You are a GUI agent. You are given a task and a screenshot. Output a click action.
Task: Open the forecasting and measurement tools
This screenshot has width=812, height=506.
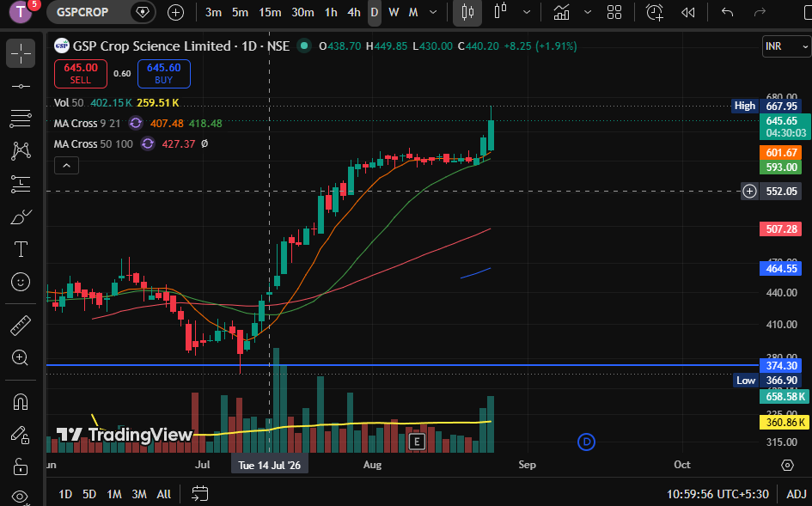coord(21,184)
